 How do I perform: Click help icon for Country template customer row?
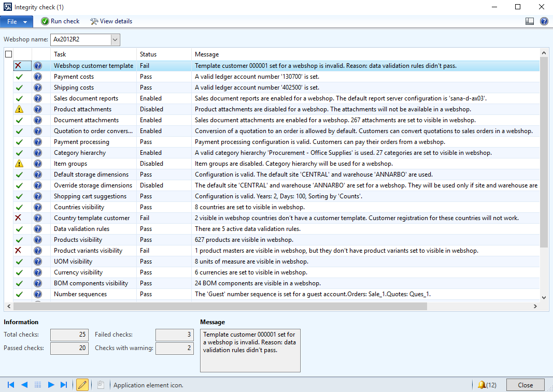pos(38,218)
